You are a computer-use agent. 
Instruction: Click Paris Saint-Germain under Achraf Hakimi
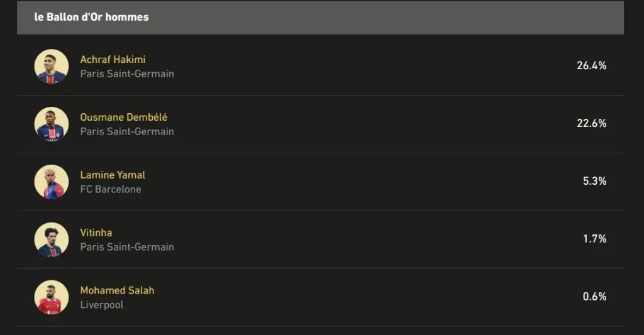tap(127, 74)
